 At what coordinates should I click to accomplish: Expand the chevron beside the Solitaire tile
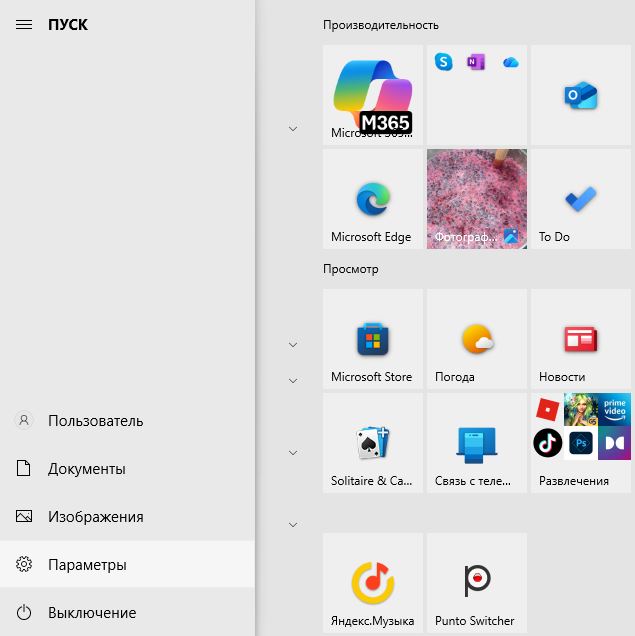coord(293,453)
